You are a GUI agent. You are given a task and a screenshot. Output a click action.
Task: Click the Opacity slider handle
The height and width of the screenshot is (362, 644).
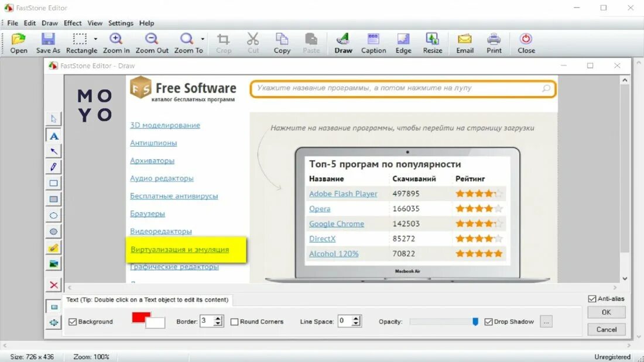(475, 322)
